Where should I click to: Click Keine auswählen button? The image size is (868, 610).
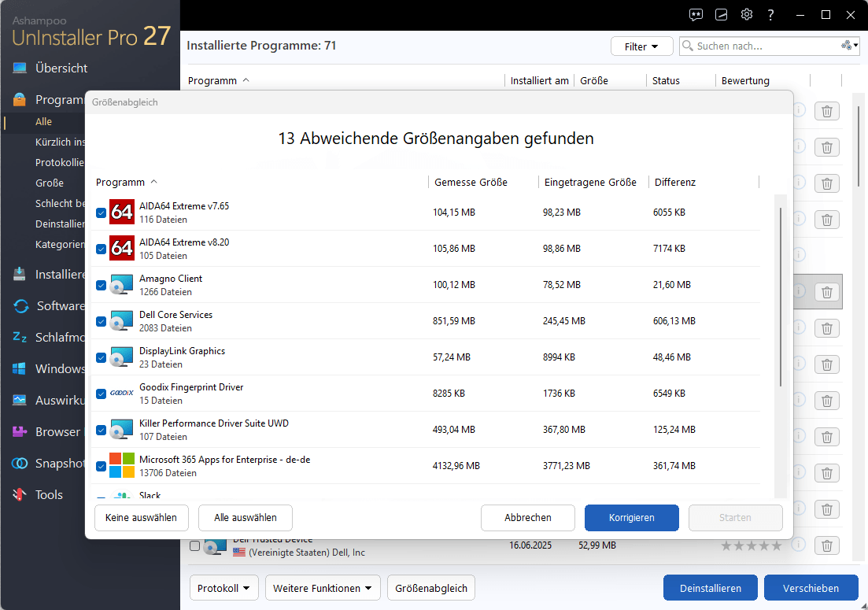[x=141, y=518]
